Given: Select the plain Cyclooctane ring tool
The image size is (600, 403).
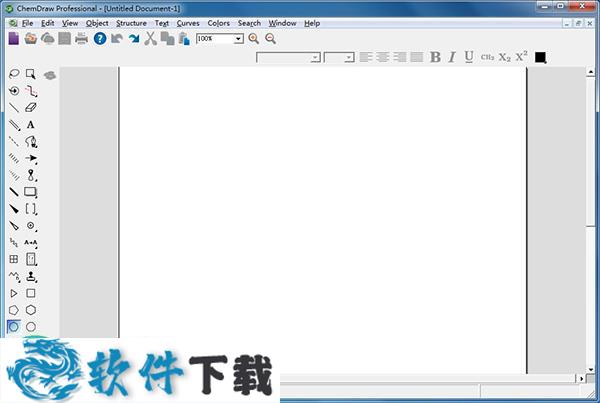Looking at the screenshot, I should (x=31, y=327).
